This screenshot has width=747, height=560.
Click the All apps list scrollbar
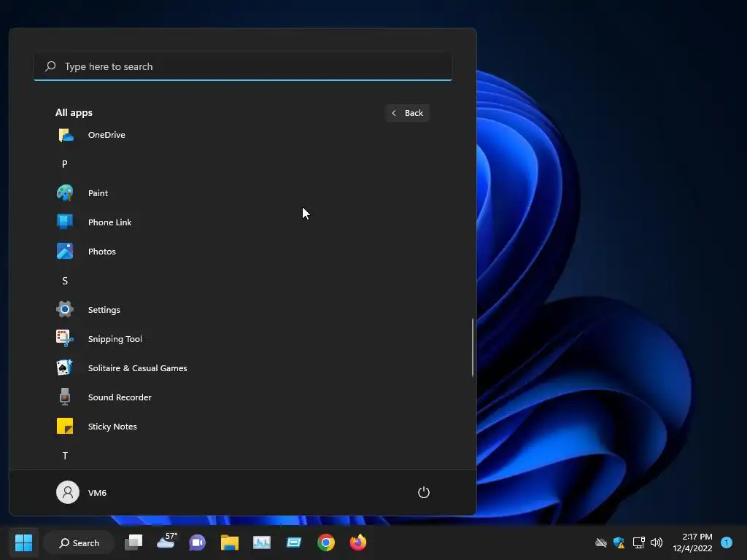[473, 348]
